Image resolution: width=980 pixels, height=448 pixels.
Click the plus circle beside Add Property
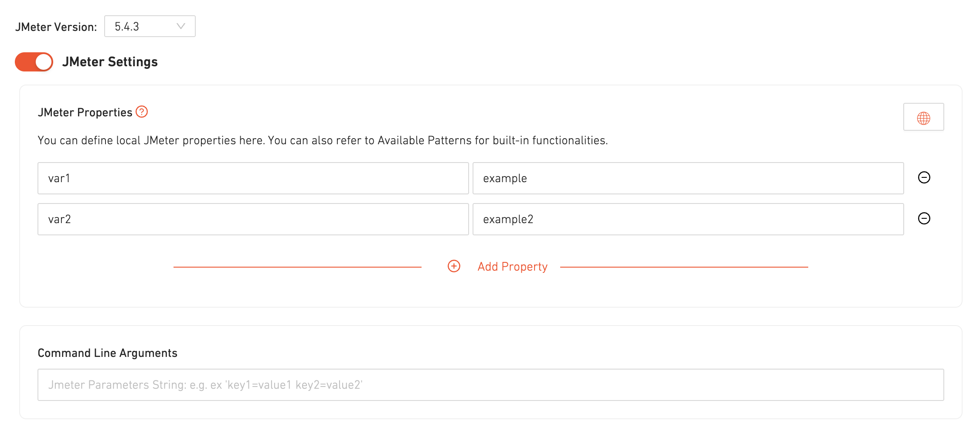tap(454, 266)
